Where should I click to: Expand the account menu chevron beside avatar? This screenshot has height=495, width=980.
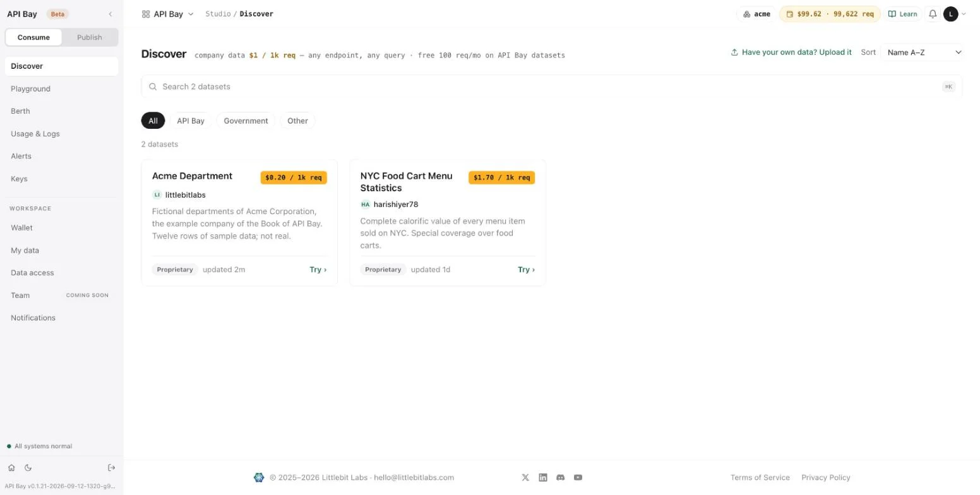pyautogui.click(x=964, y=14)
